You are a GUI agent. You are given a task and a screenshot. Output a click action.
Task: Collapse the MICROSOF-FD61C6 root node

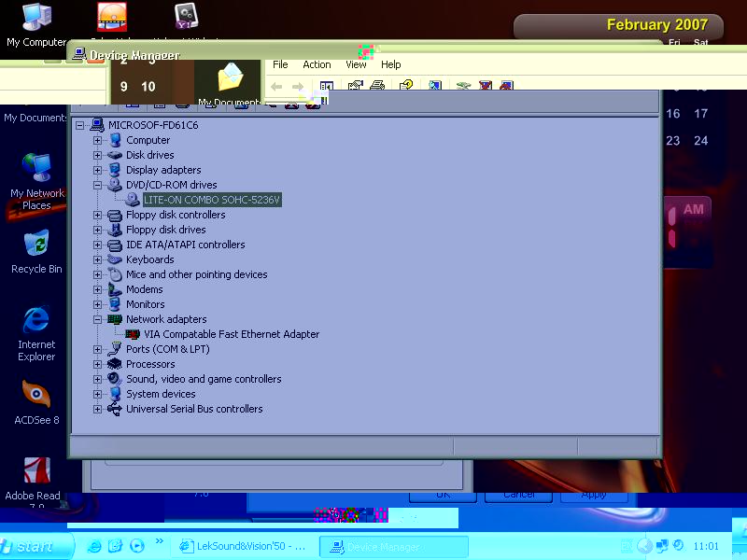click(x=80, y=125)
